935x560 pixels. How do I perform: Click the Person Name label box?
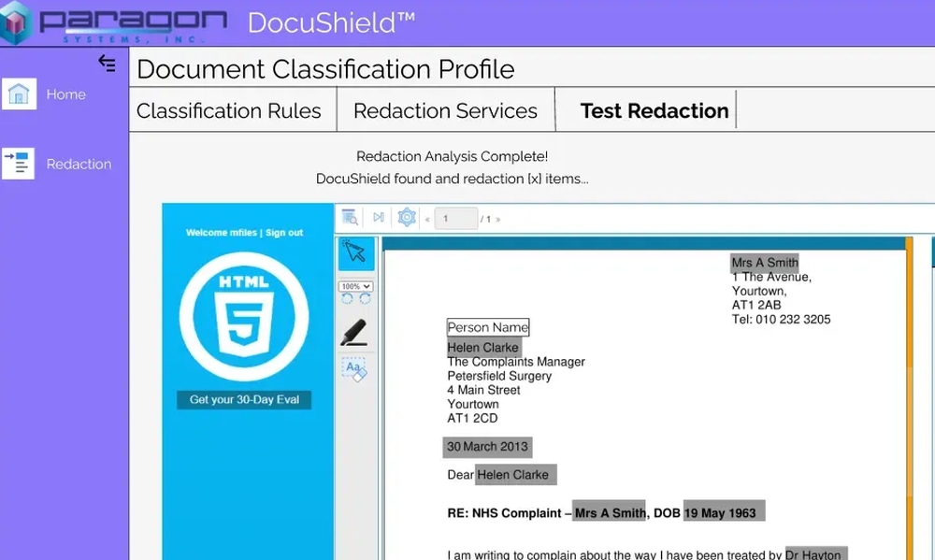(x=488, y=327)
